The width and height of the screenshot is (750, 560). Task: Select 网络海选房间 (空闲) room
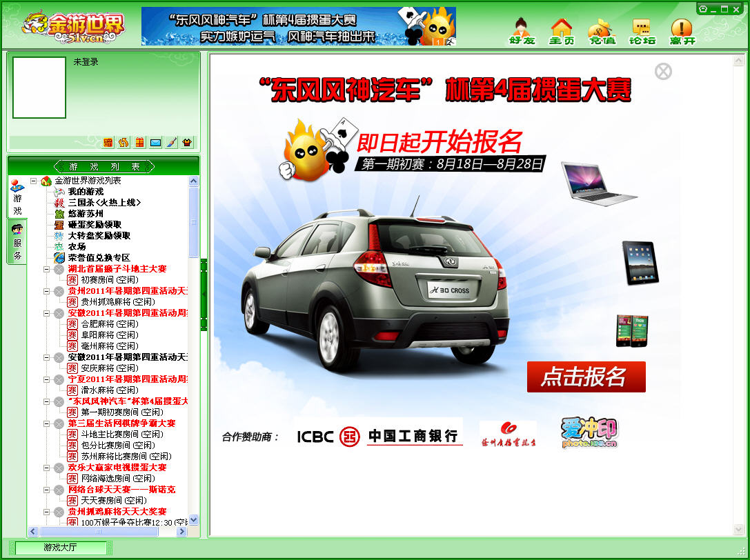117,478
